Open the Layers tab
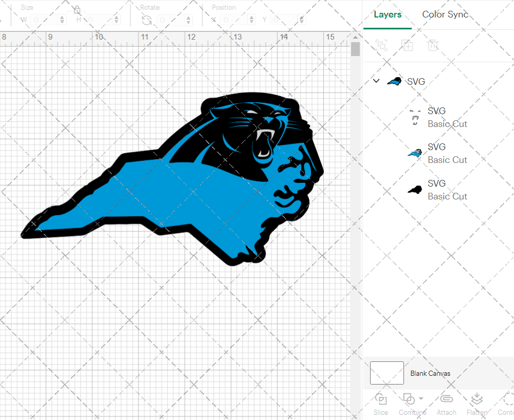 coord(388,14)
